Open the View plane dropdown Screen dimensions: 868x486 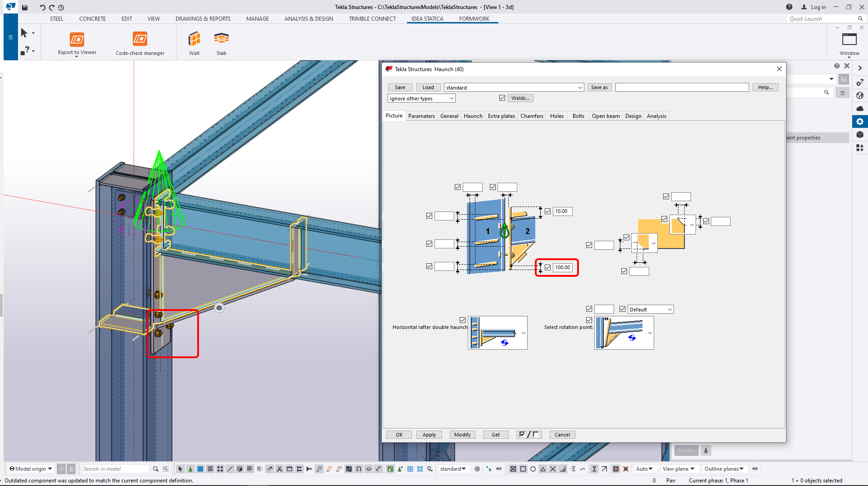coord(678,469)
